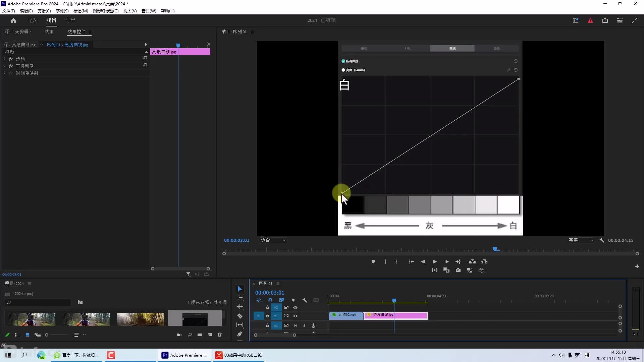Open the program monitor settings wrench

(x=602, y=240)
